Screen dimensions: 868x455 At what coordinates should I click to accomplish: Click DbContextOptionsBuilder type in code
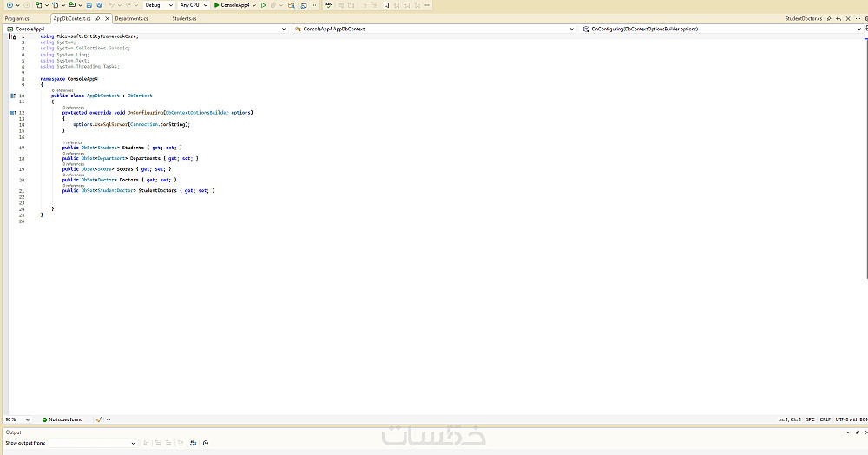[x=197, y=112]
